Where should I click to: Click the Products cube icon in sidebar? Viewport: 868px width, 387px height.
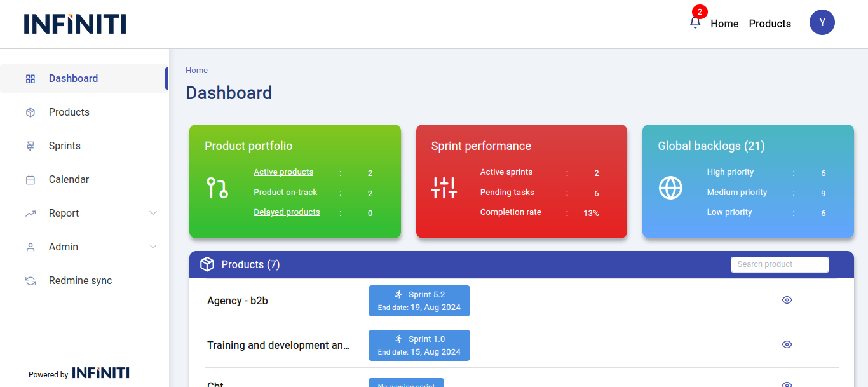31,112
